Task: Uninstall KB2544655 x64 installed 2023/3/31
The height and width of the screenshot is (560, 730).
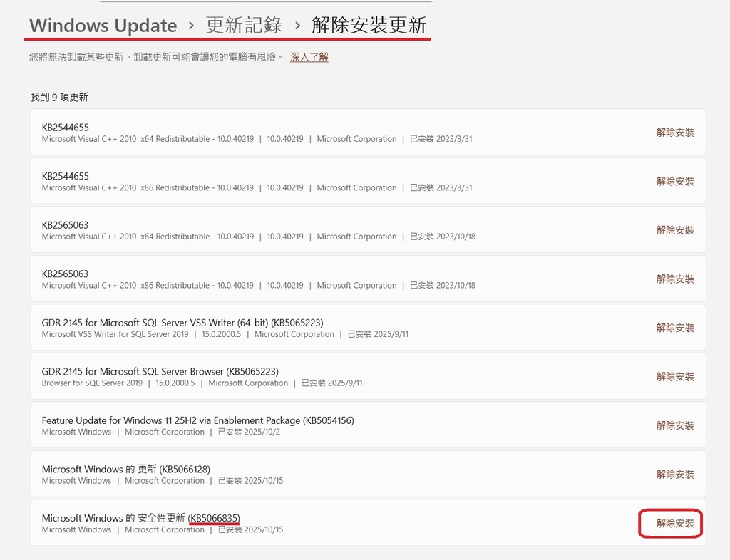Action: point(675,133)
